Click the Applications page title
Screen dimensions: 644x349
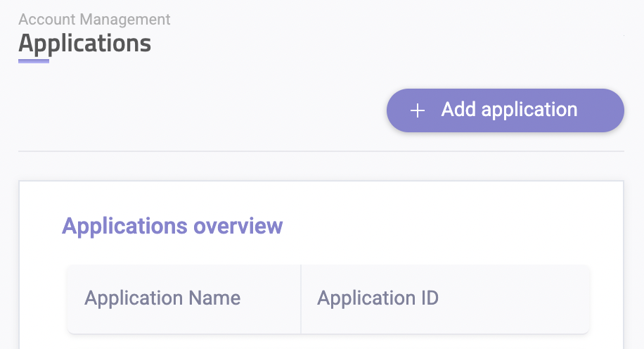84,44
